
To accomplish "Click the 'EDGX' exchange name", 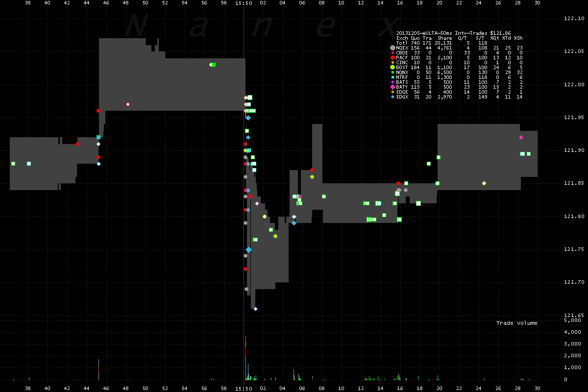I will 402,97.
